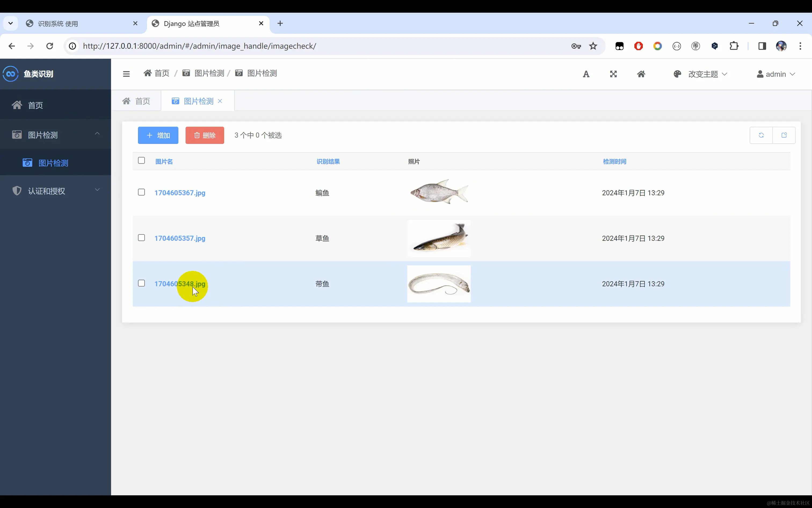Open a new browser tab with plus

click(280, 23)
